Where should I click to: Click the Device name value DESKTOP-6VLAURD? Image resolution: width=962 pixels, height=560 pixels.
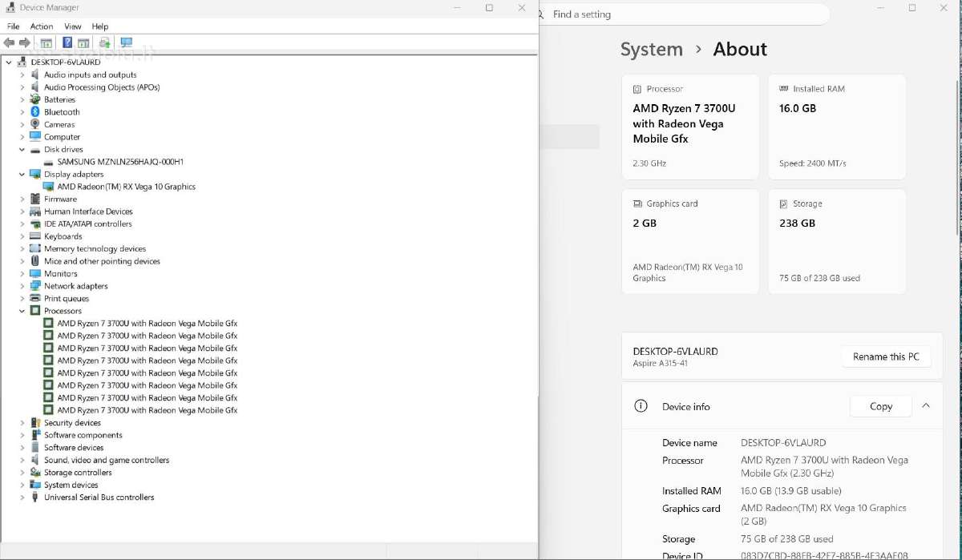[x=783, y=442]
